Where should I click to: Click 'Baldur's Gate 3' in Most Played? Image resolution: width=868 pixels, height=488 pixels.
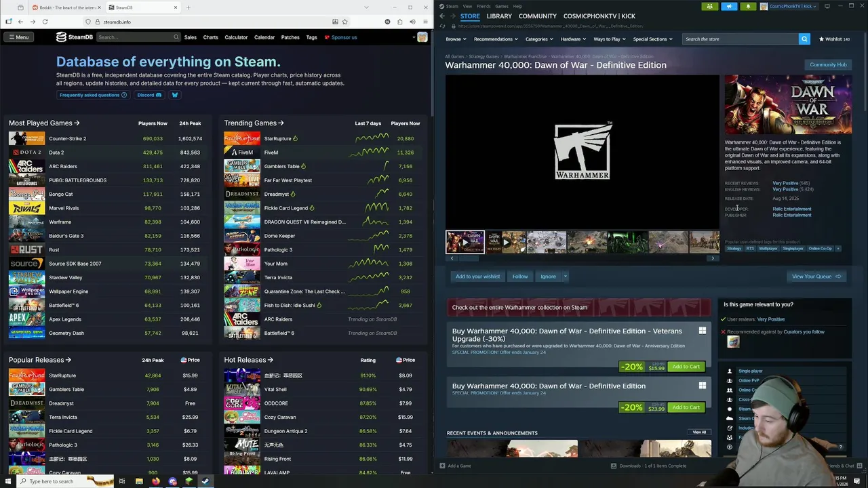pyautogui.click(x=66, y=236)
